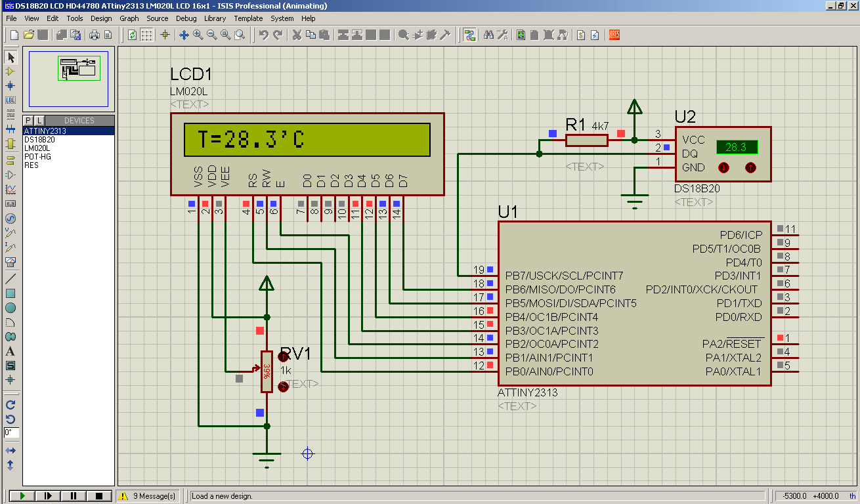
Task: Toggle the grid display button
Action: click(x=146, y=35)
